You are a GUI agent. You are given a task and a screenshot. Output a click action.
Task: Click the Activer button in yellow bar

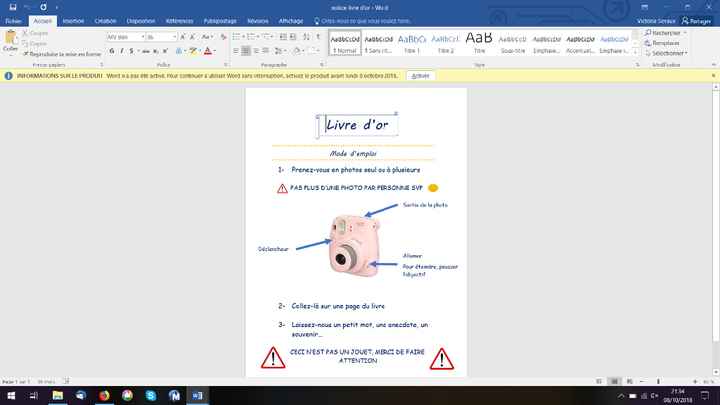420,76
